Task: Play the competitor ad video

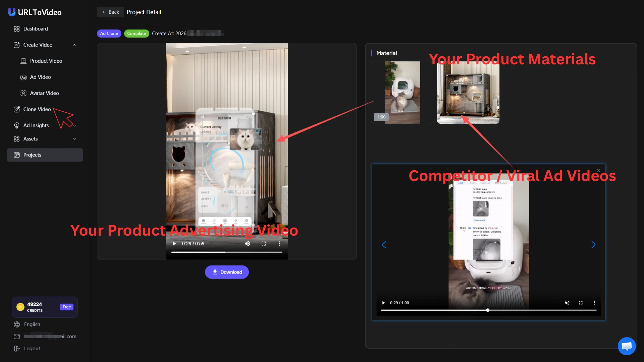Action: coord(383,303)
